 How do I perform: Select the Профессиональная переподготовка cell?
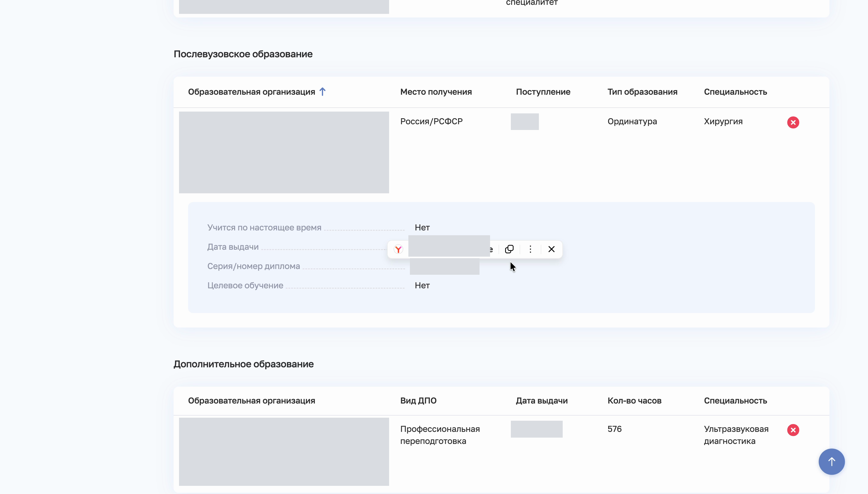440,435
